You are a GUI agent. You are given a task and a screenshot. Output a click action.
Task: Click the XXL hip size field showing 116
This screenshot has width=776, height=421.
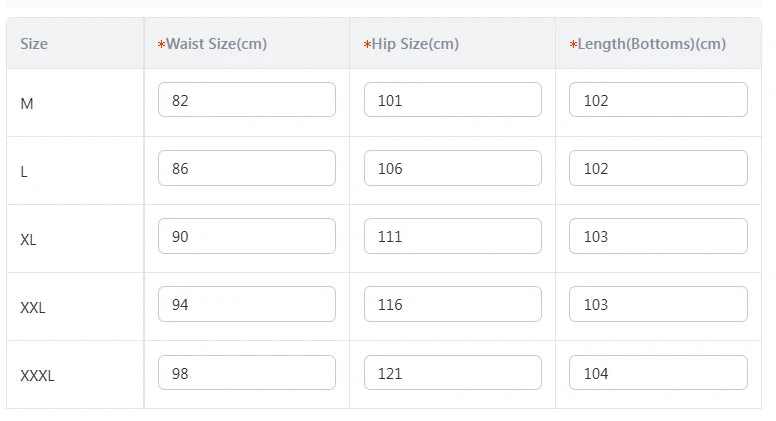452,304
